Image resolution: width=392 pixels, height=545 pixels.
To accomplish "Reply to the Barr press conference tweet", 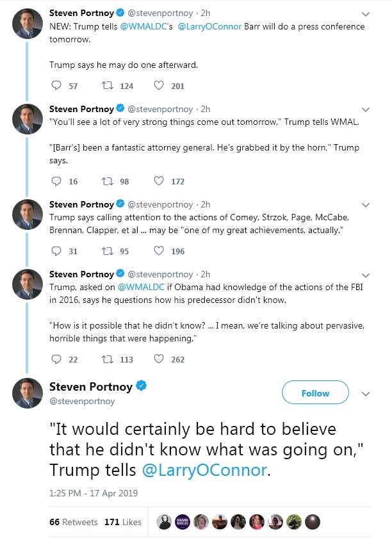I will click(x=56, y=86).
